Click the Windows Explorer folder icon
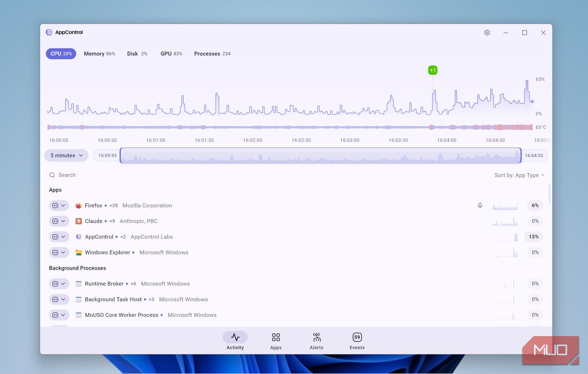The image size is (588, 374). (x=78, y=252)
